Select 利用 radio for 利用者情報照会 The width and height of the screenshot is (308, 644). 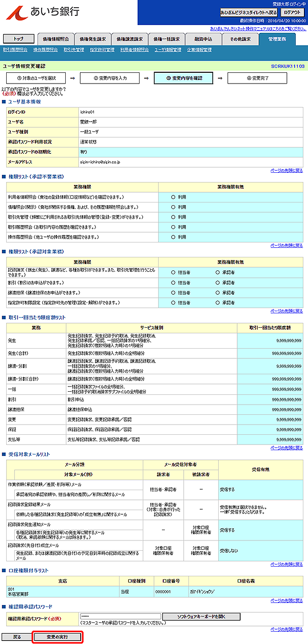(173, 196)
